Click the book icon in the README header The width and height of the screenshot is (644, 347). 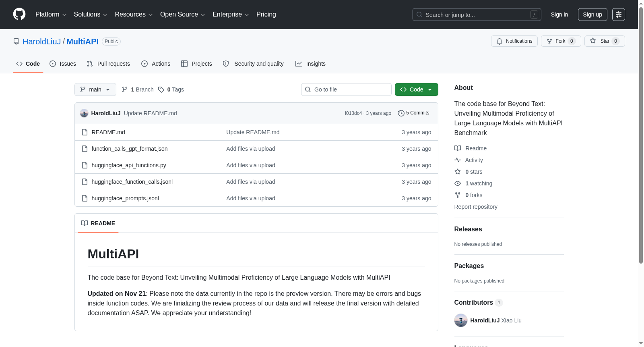tap(85, 223)
